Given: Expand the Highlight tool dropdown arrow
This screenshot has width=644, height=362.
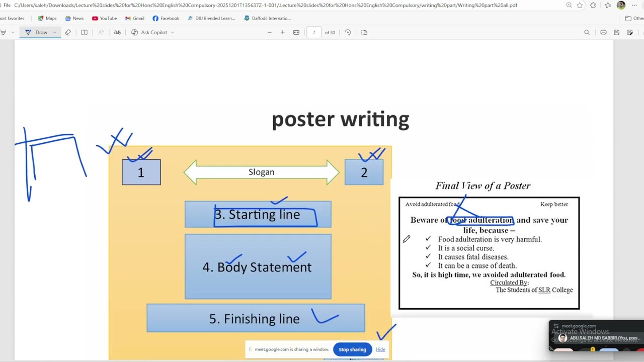Looking at the screenshot, I should (x=12, y=32).
